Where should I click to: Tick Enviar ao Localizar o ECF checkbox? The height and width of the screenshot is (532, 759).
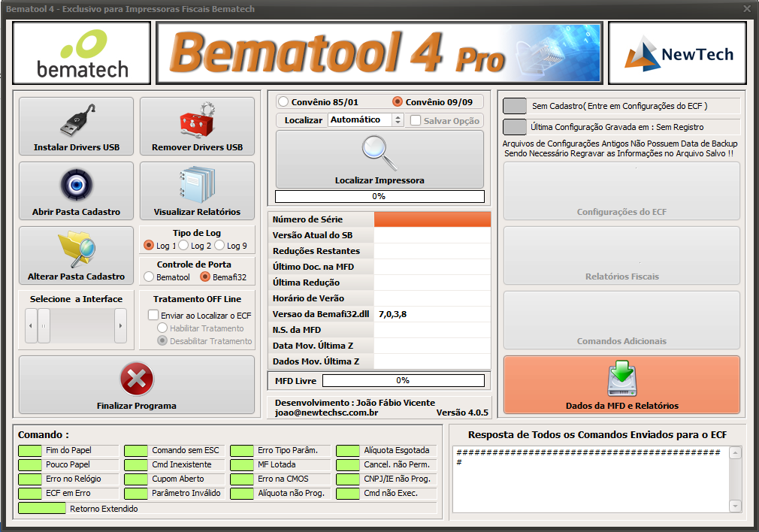(153, 315)
